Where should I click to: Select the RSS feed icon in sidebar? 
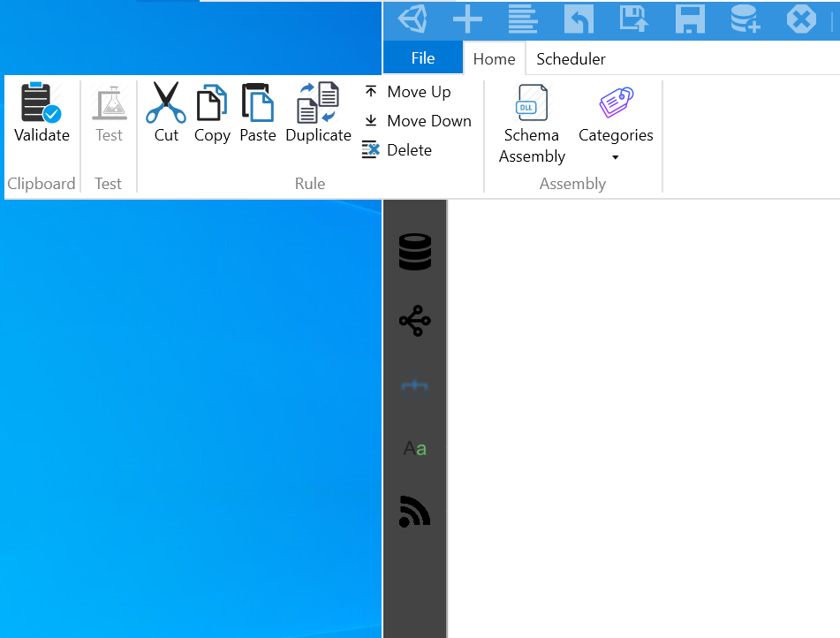[413, 512]
